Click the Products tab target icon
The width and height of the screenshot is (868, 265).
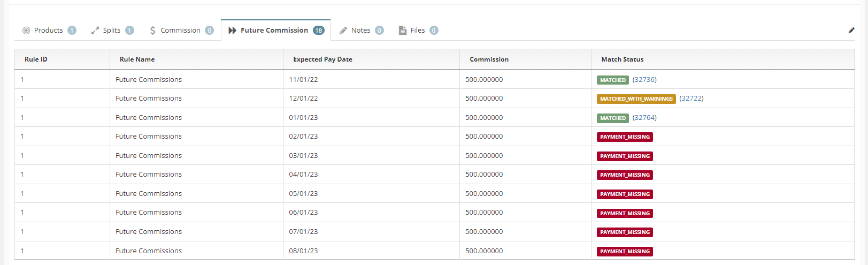pos(26,31)
